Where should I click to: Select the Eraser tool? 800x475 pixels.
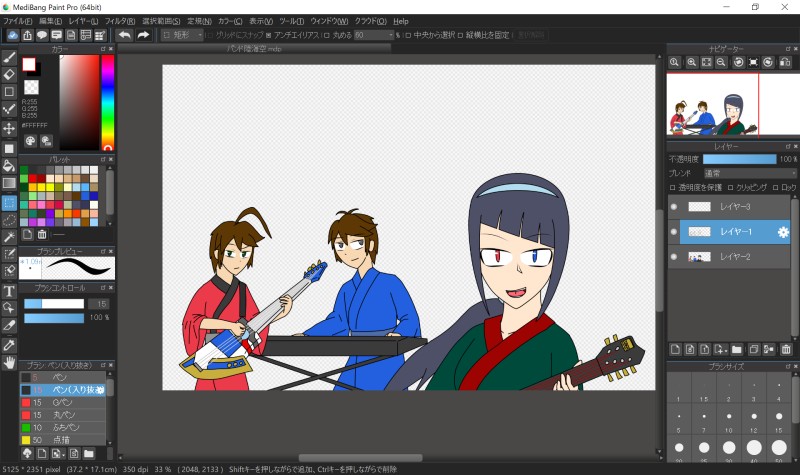pos(9,74)
